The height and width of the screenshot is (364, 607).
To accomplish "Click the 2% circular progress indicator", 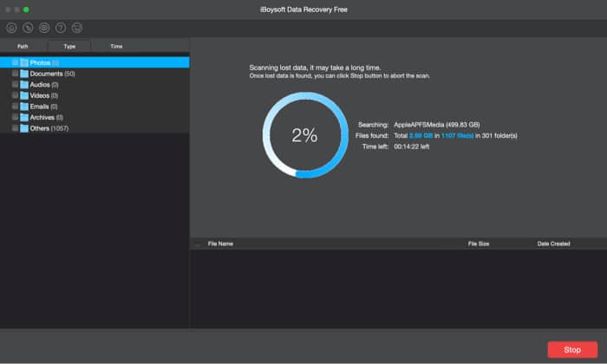I will [x=305, y=135].
